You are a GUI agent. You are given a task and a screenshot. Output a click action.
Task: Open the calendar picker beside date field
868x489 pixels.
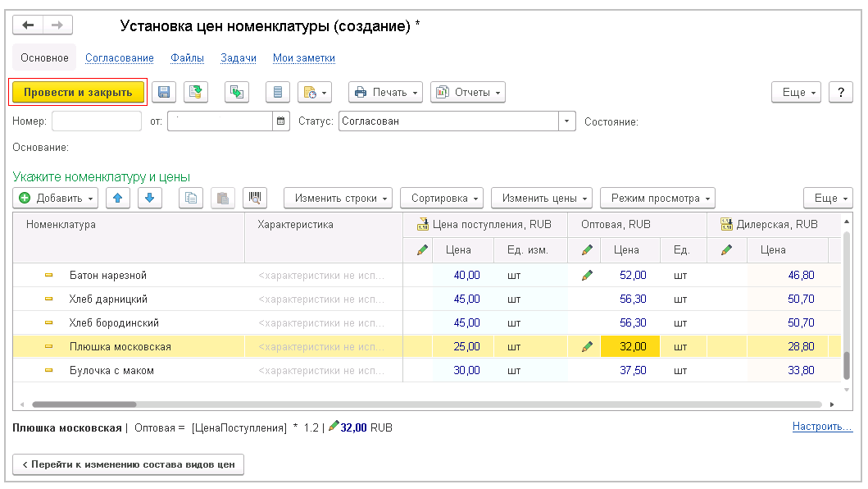point(280,121)
